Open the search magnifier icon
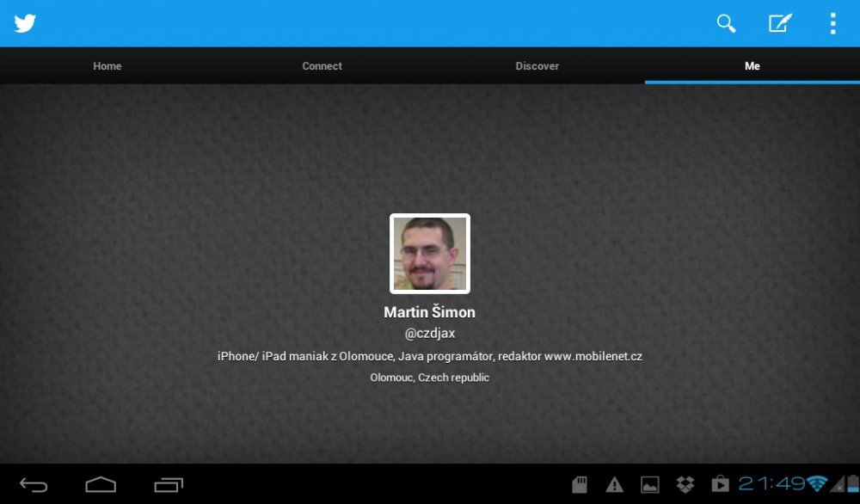 [x=727, y=23]
